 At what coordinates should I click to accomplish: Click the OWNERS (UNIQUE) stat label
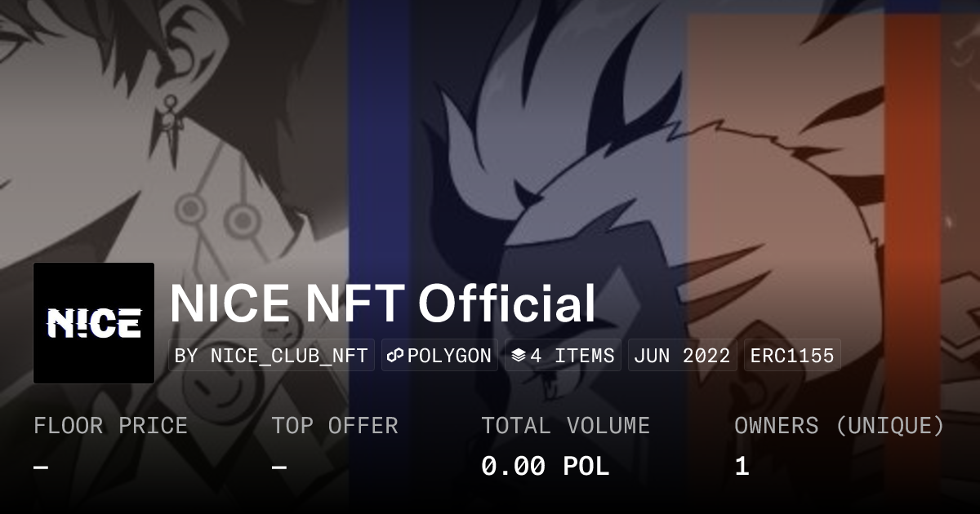click(840, 426)
